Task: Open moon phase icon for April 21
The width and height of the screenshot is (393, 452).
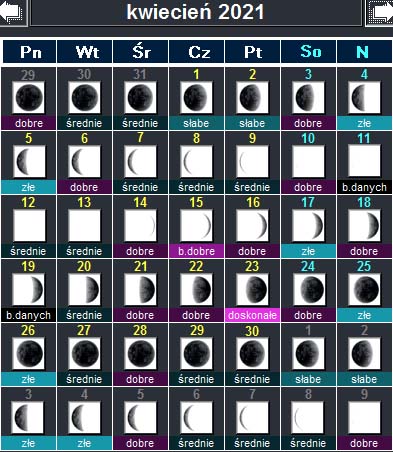Action: (x=140, y=290)
